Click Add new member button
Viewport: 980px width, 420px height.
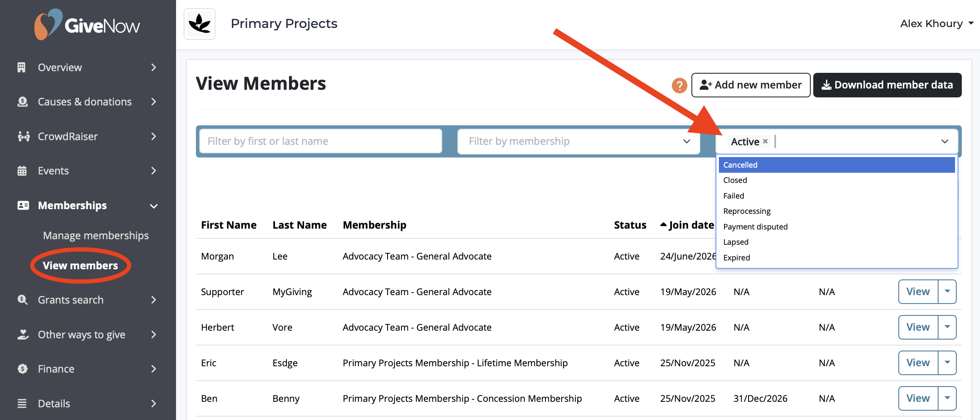(751, 85)
